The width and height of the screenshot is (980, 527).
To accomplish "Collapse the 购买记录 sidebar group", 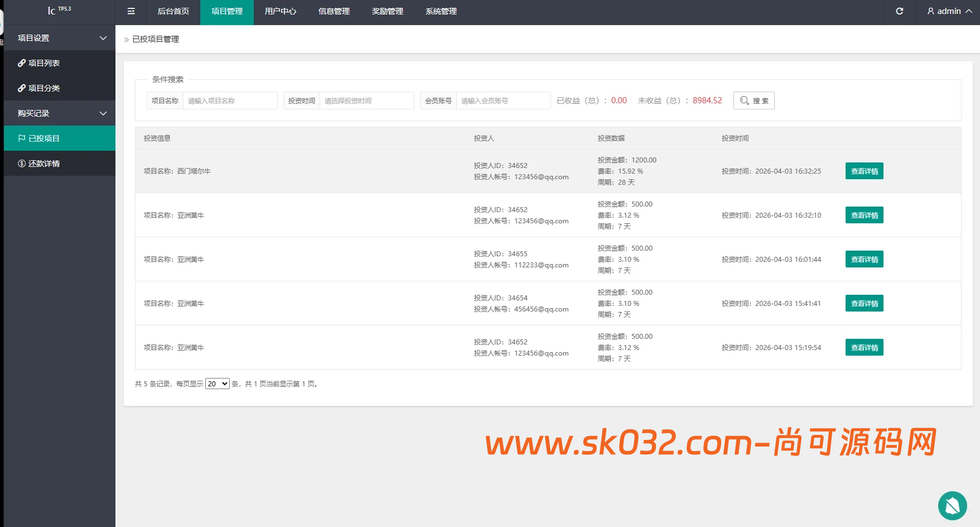I will 59,113.
